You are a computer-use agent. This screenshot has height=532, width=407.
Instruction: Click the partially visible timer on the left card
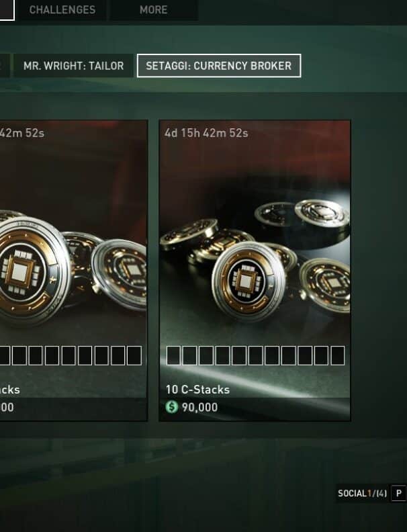click(x=22, y=133)
